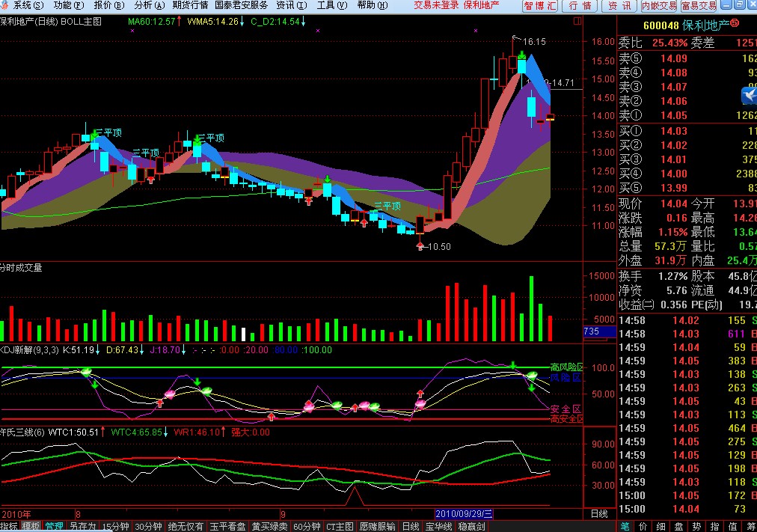Screen dimensions: 757x532
Task: Click the 高风险区 label in KDJ panel
Action: pos(567,367)
